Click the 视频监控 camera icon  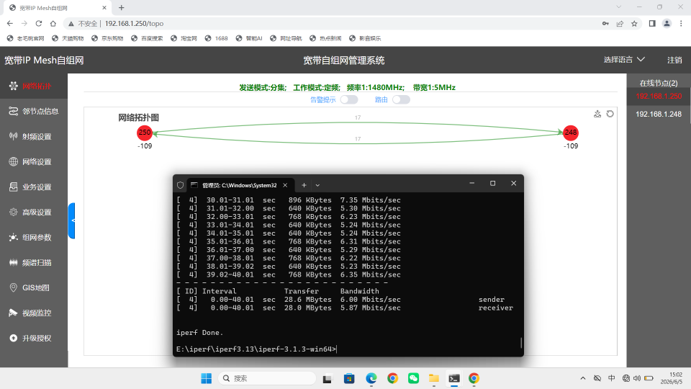pyautogui.click(x=13, y=313)
